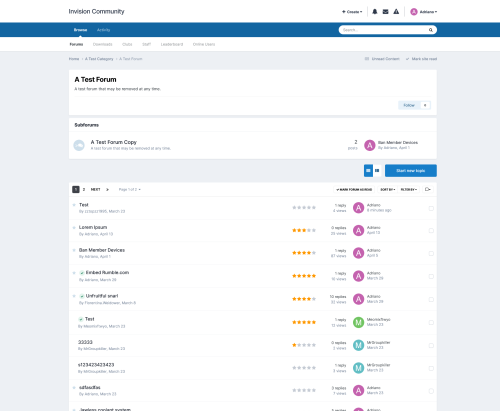Open the Online Users submenu item
Screen dimensions: 500x411
click(204, 44)
